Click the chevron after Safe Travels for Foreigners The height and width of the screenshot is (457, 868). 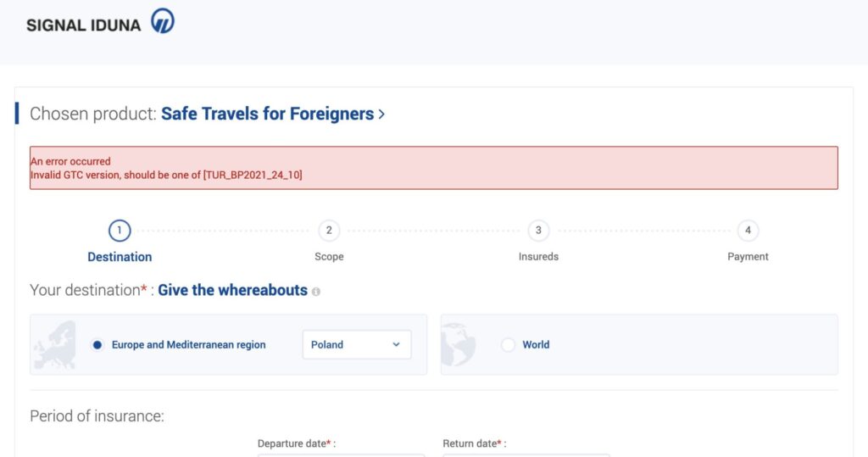click(x=381, y=114)
